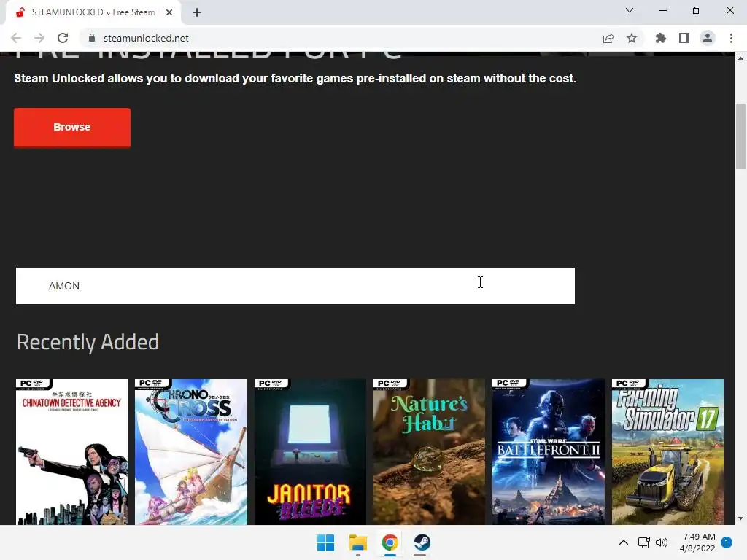Toggle Chrome side panel
The image size is (747, 560).
(684, 38)
